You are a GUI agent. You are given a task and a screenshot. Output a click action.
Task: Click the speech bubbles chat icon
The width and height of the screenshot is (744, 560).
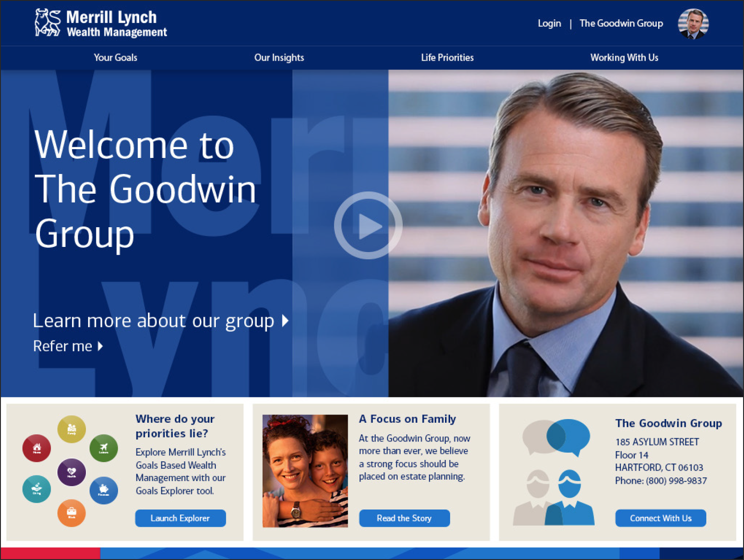click(556, 437)
